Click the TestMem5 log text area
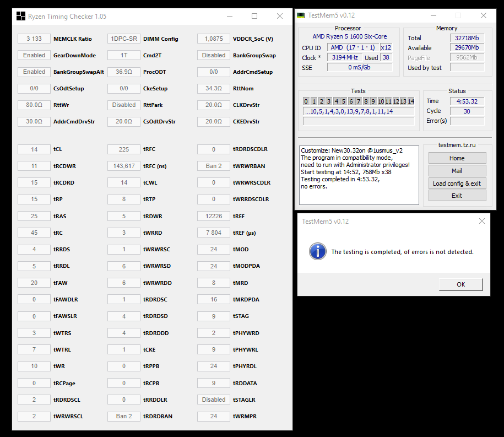 click(x=359, y=175)
